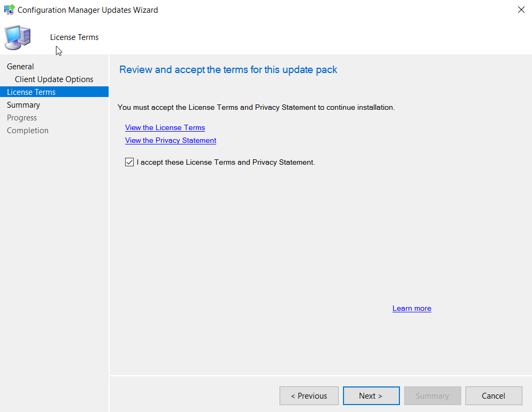
Task: Click the wizard title bar icon
Action: pos(9,10)
